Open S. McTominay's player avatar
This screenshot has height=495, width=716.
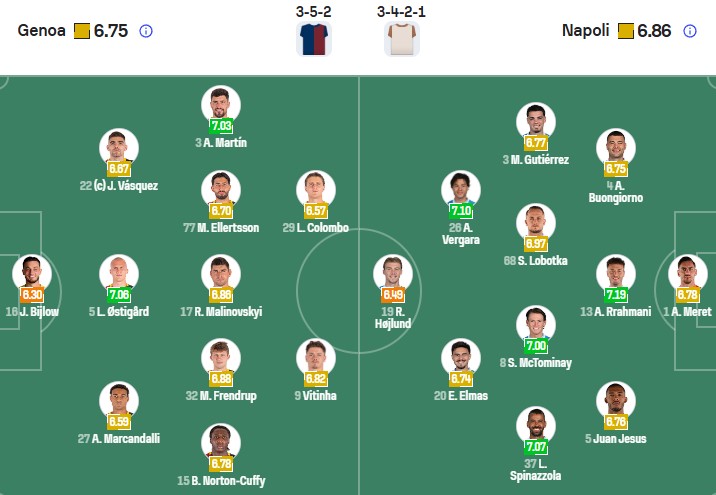coord(535,323)
